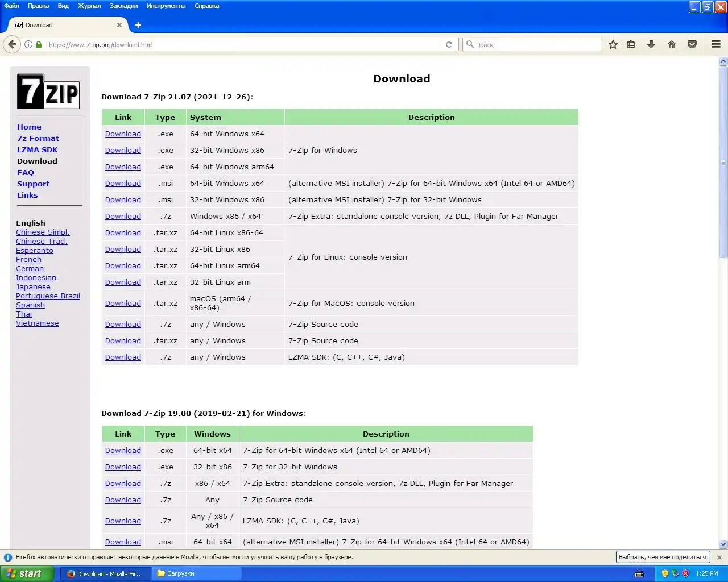Switch language to Portuguese Brazil
The image size is (728, 582).
click(x=48, y=296)
